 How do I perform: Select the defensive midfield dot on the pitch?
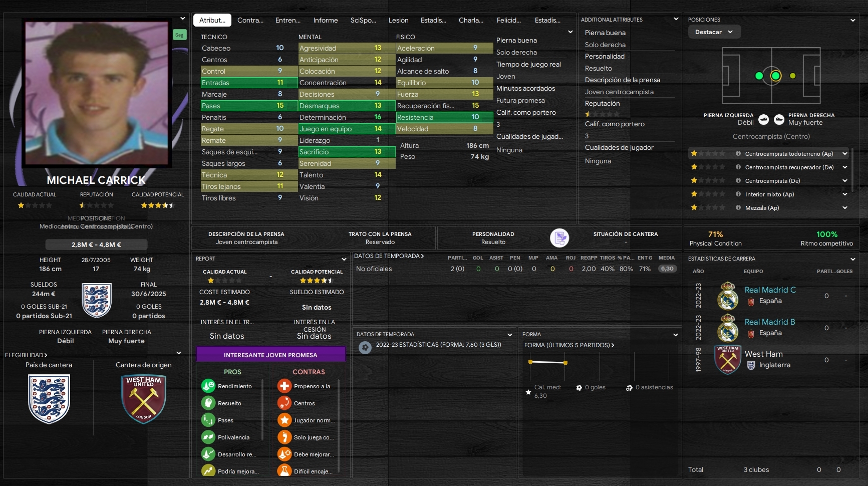[x=759, y=76]
